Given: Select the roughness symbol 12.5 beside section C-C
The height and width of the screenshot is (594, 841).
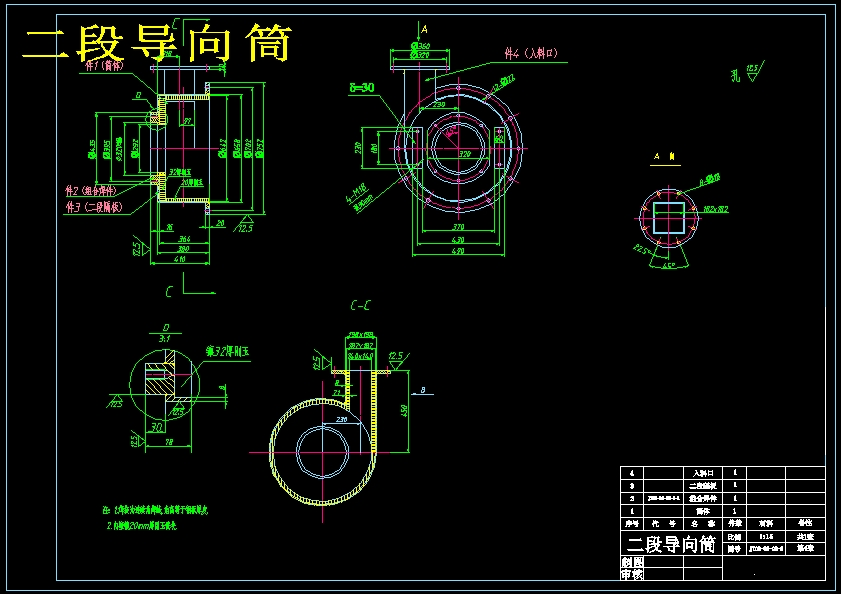Looking at the screenshot, I should tap(396, 356).
